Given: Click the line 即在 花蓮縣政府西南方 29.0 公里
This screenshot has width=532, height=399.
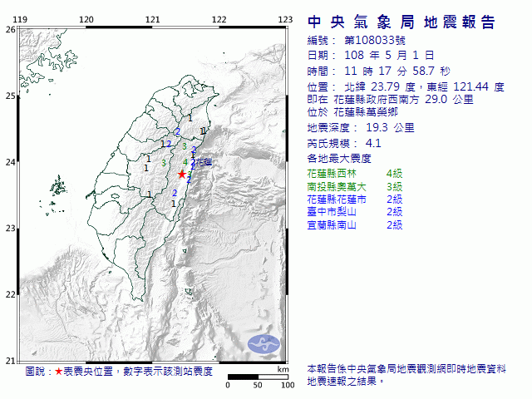Looking at the screenshot, I should pos(390,100).
